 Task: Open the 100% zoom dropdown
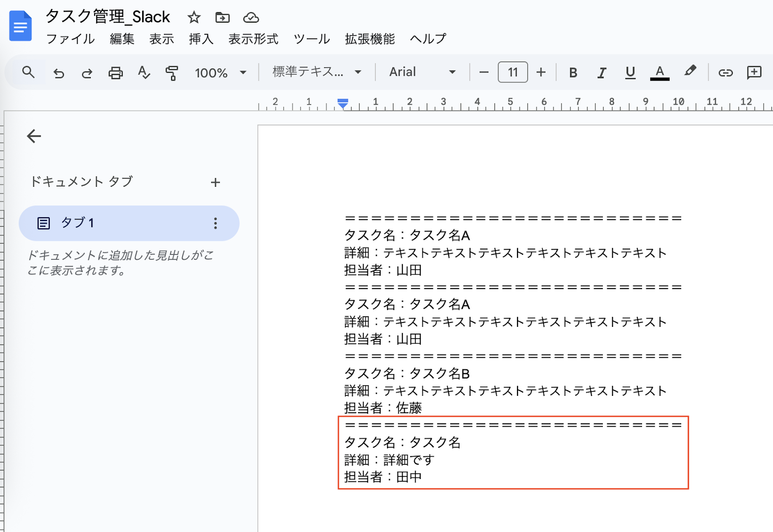[x=220, y=73]
